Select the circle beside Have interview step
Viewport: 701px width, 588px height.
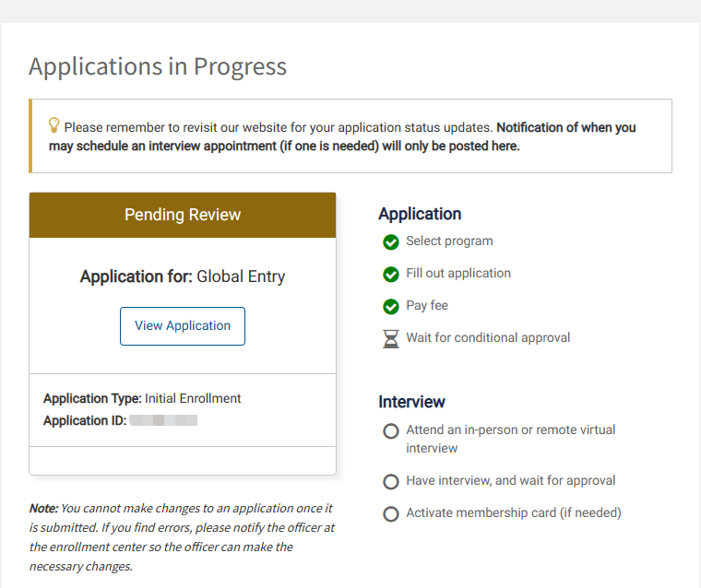click(x=391, y=482)
